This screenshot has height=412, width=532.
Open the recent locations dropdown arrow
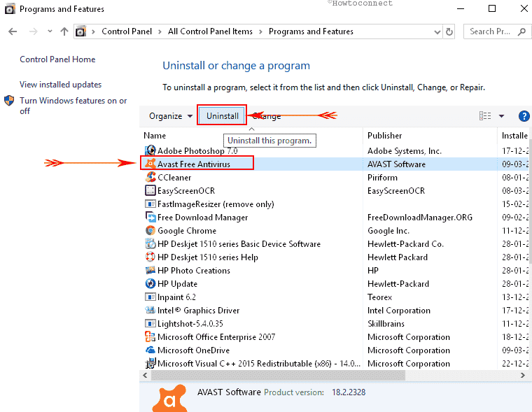(50, 31)
